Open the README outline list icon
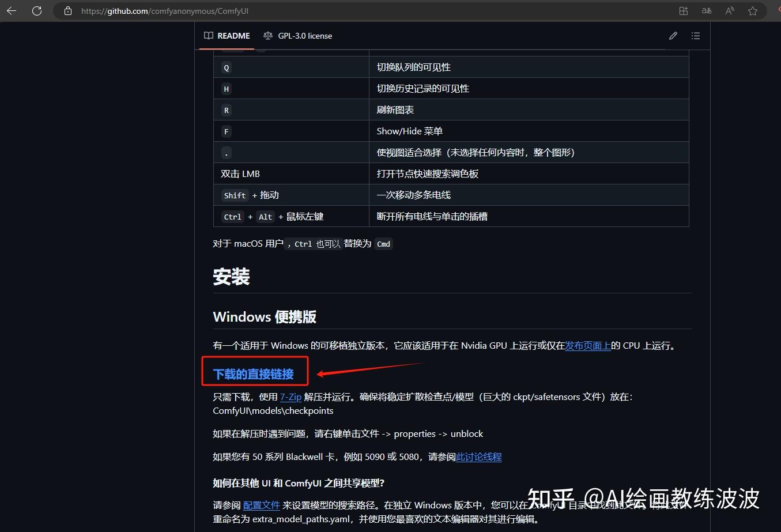 point(695,35)
